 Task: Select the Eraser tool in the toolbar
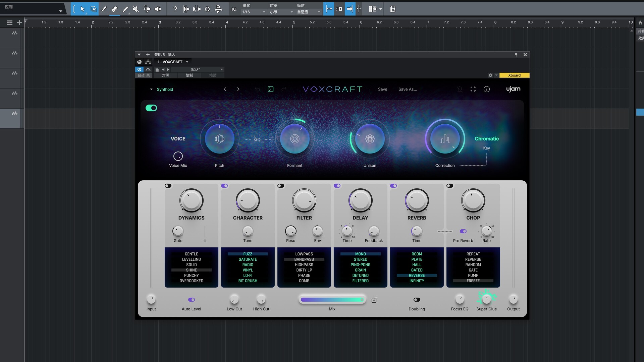[114, 9]
